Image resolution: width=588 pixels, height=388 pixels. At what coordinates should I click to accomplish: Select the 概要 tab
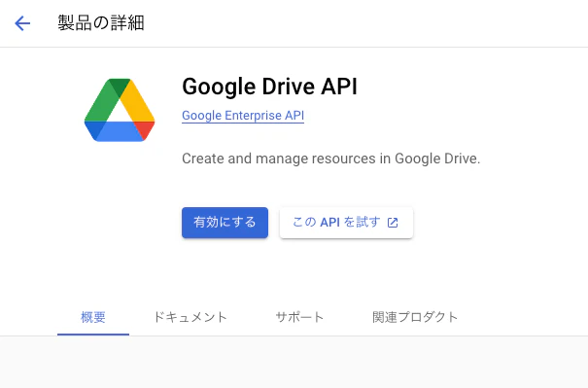click(93, 317)
